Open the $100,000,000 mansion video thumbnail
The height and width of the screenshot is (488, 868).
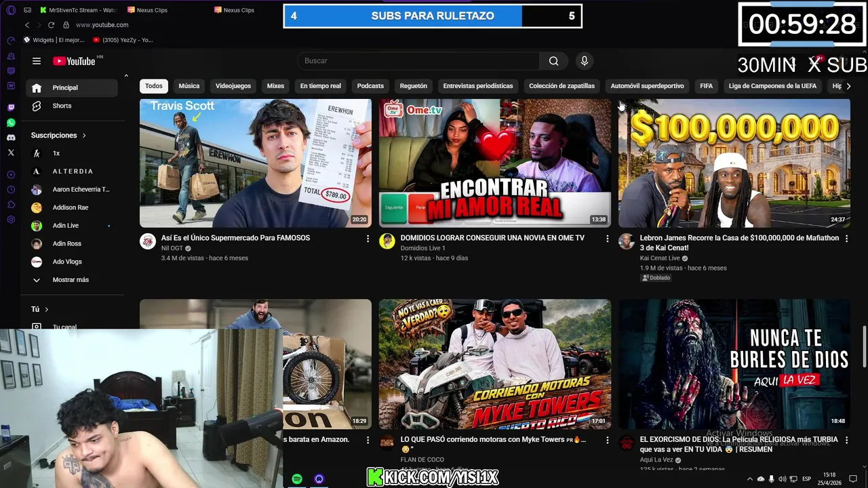734,163
